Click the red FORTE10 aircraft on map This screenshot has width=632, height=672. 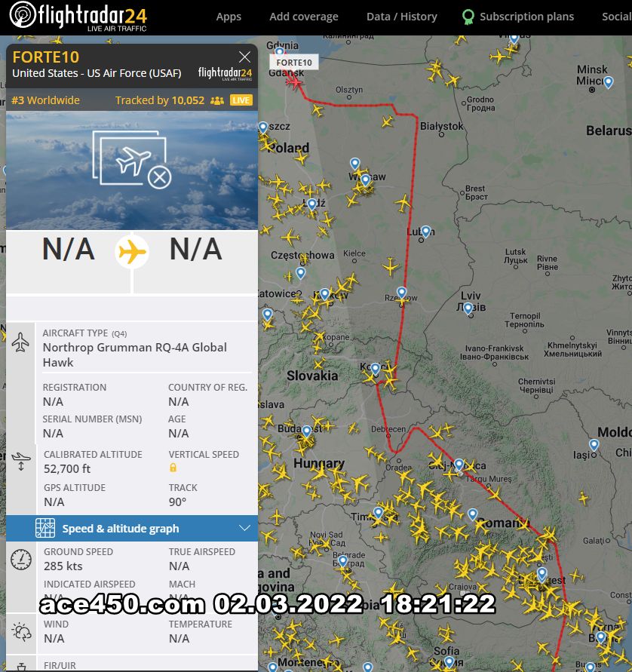(x=295, y=81)
